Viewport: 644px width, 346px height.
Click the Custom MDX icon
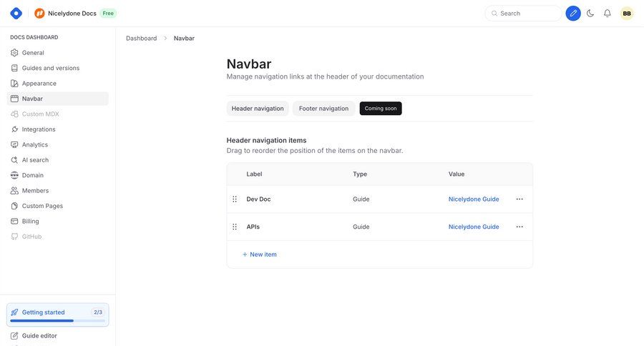point(14,114)
